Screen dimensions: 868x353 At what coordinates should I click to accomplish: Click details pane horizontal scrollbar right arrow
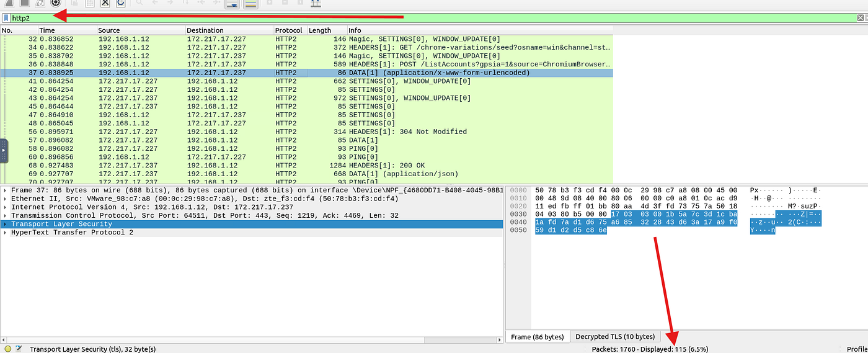coord(499,339)
